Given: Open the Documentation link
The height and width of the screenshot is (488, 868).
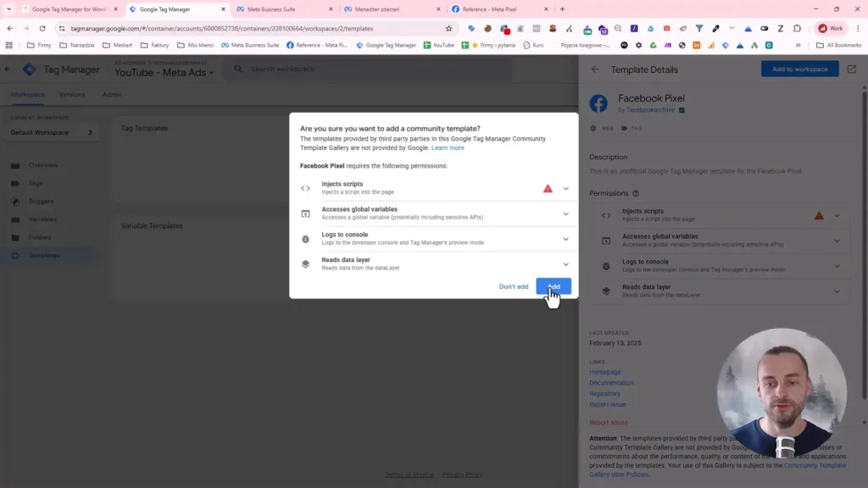Looking at the screenshot, I should (x=611, y=383).
